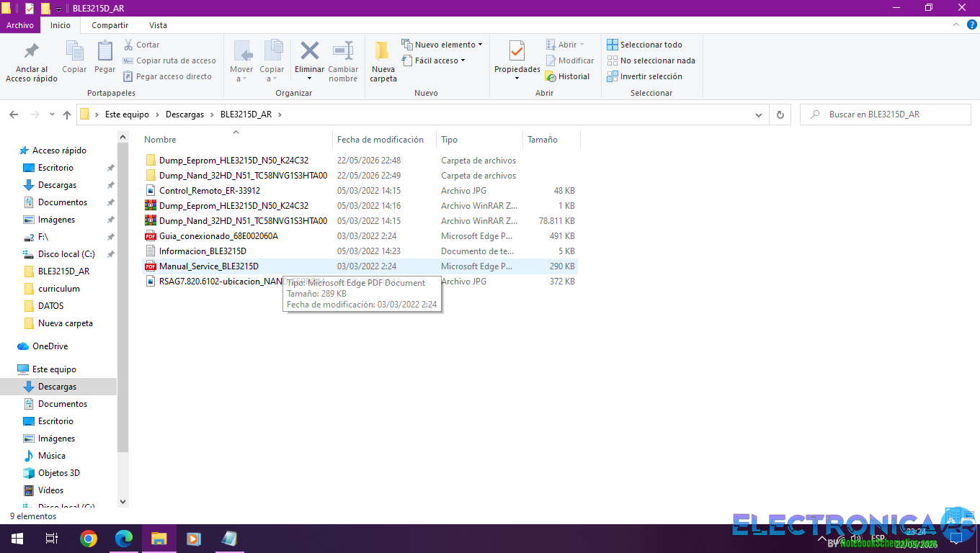Click Pegar acceso directo
Image resolution: width=980 pixels, height=553 pixels.
pos(167,76)
